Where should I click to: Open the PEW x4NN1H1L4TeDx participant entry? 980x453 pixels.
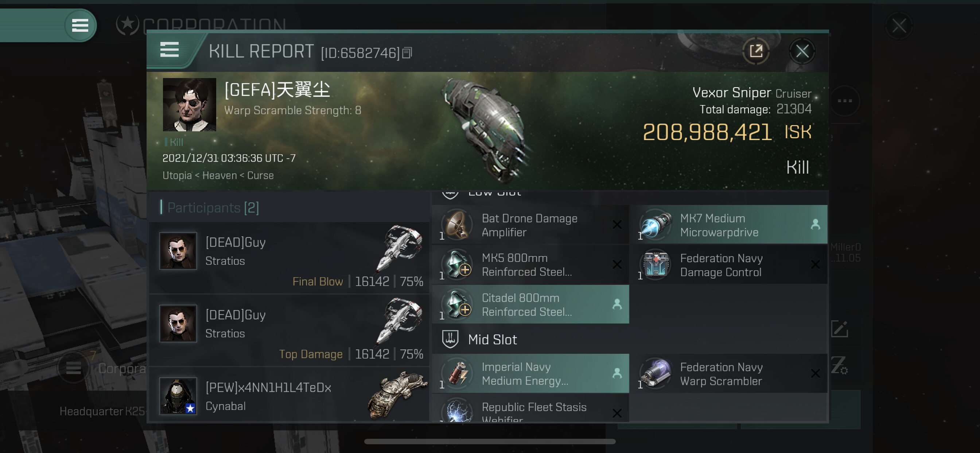point(289,396)
